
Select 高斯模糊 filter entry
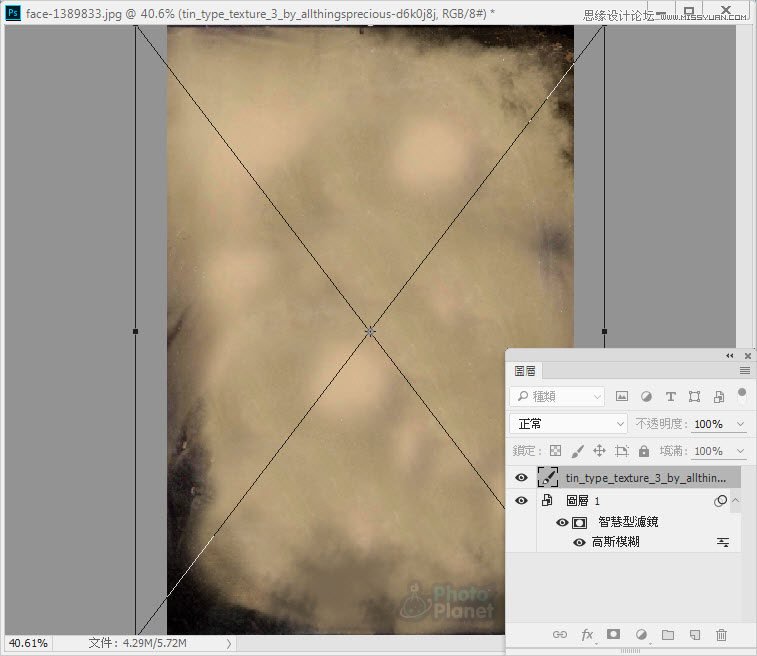pos(616,542)
